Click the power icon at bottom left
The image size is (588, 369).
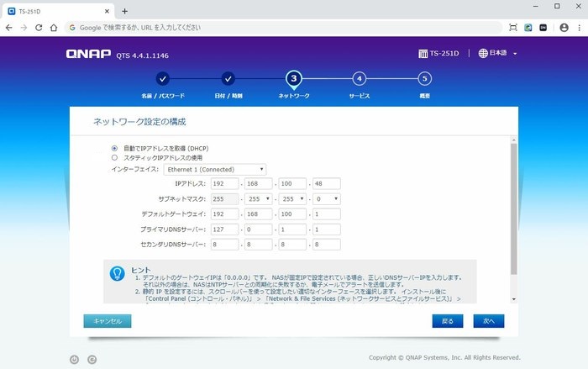(x=74, y=360)
